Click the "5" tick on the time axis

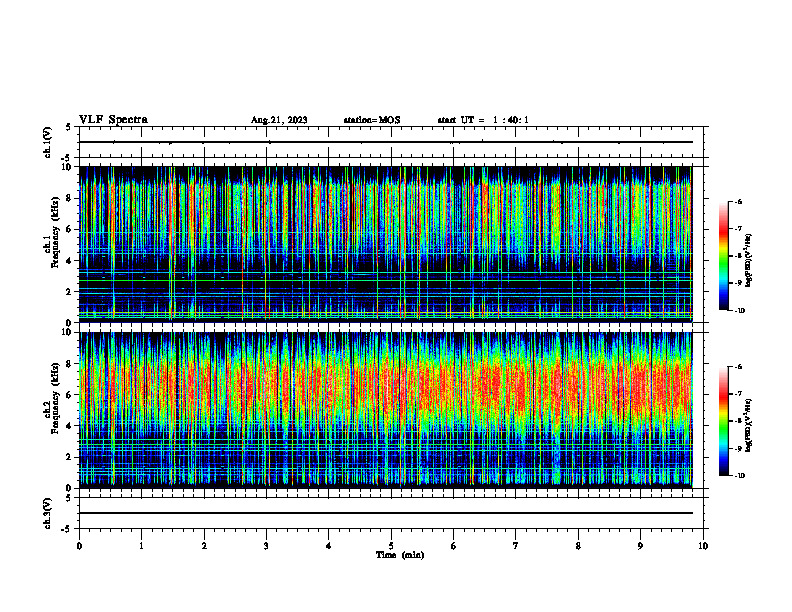391,546
